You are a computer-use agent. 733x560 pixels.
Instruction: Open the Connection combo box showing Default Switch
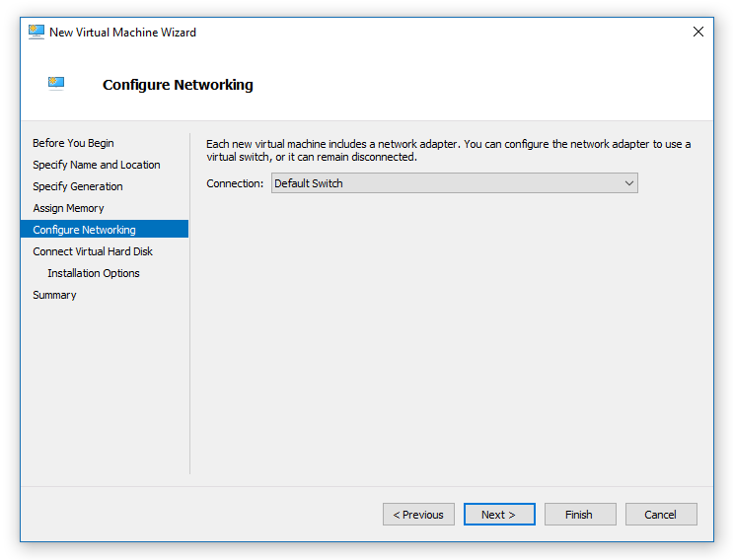(x=444, y=183)
